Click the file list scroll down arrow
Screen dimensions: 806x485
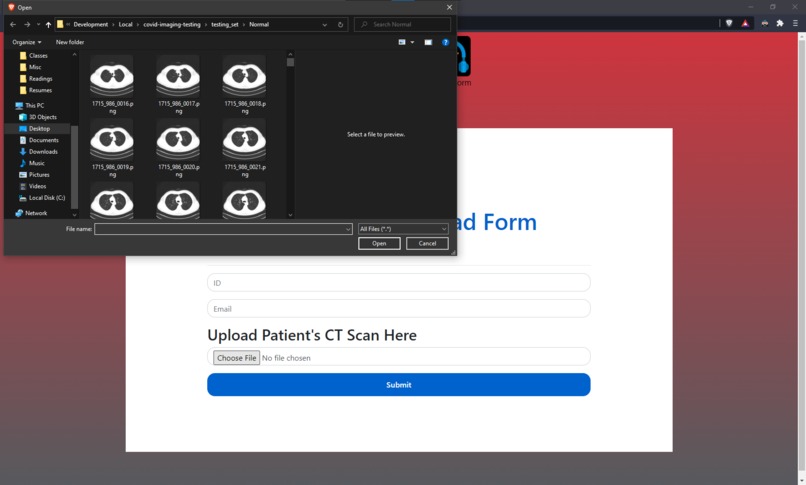click(290, 215)
